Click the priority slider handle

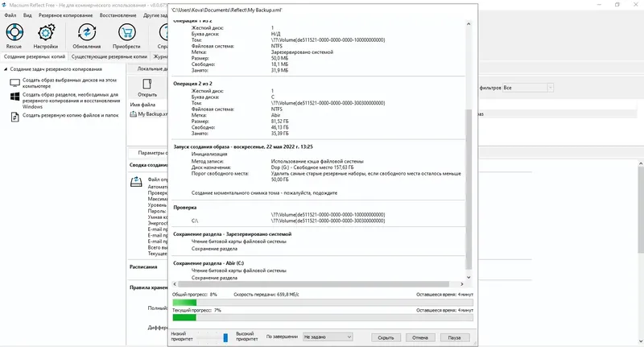(225, 337)
